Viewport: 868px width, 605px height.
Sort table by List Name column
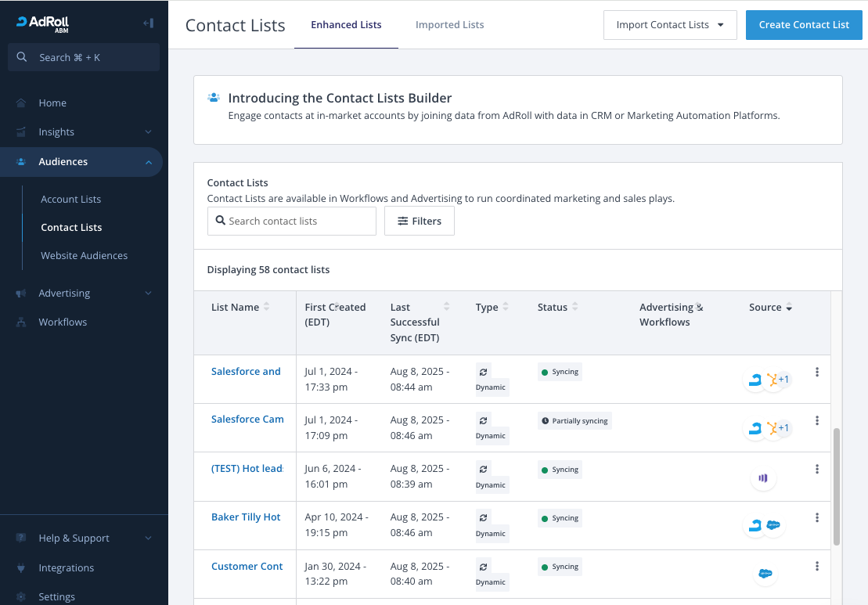(x=266, y=307)
